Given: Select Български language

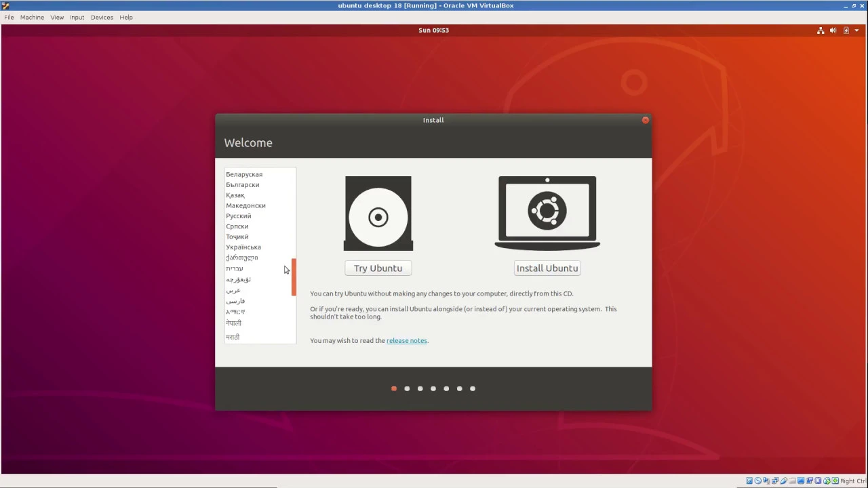Looking at the screenshot, I should point(243,184).
